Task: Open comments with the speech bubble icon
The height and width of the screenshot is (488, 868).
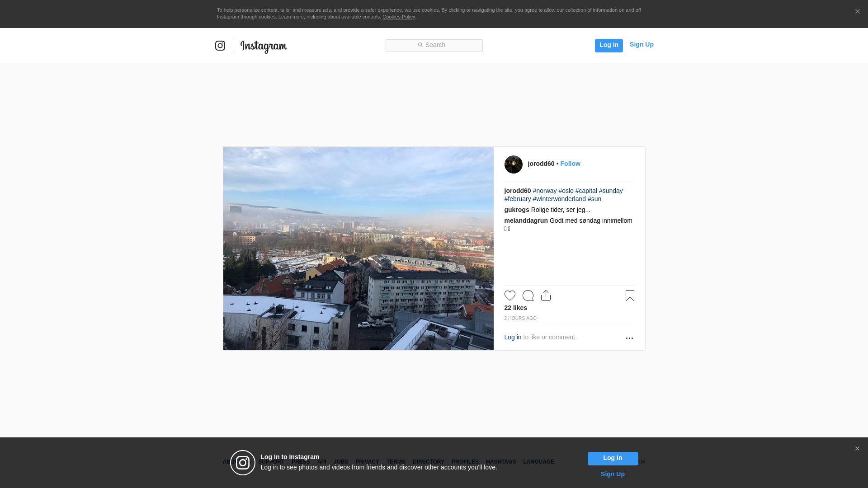Action: [x=528, y=296]
